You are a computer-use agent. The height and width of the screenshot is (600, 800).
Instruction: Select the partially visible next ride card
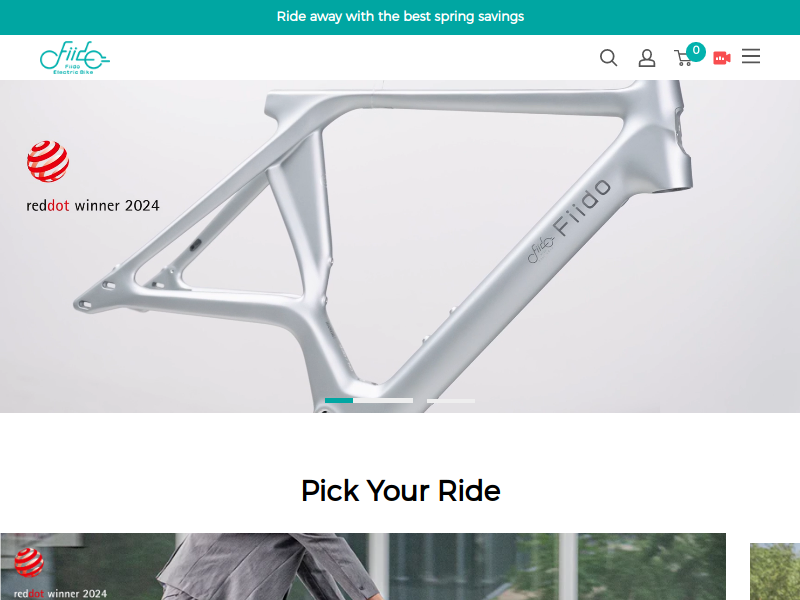click(774, 571)
